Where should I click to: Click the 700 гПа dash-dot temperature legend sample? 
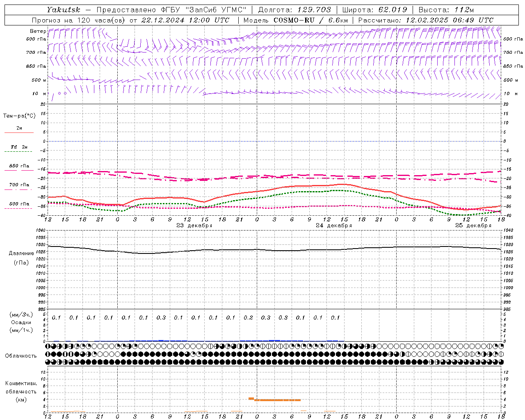19,189
